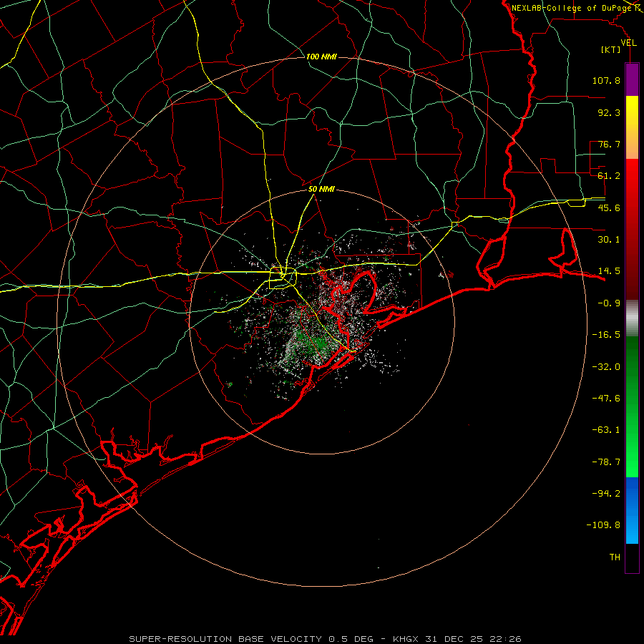Viewport: 644px width, 644px height.
Task: Click the red segment of the velocity color bar
Action: pyautogui.click(x=632, y=229)
